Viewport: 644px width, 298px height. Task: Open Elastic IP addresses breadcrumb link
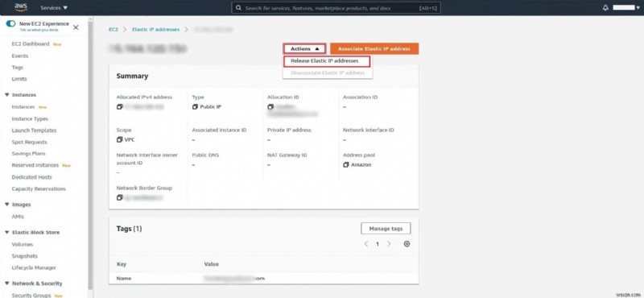tap(155, 30)
